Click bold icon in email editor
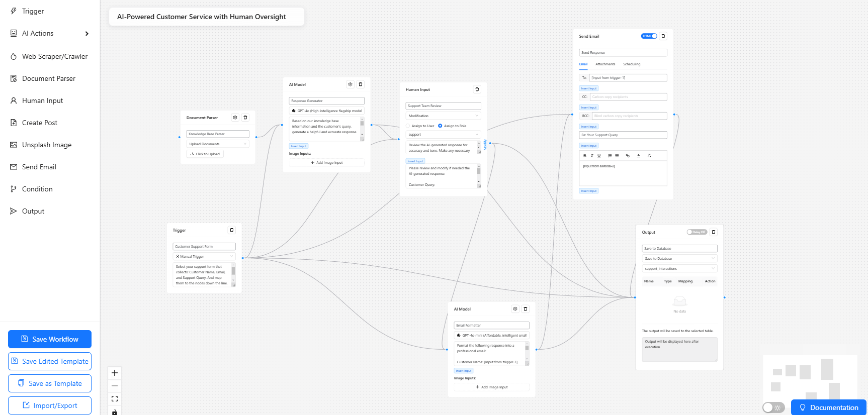Screen dimensions: 868x415 (x=584, y=156)
